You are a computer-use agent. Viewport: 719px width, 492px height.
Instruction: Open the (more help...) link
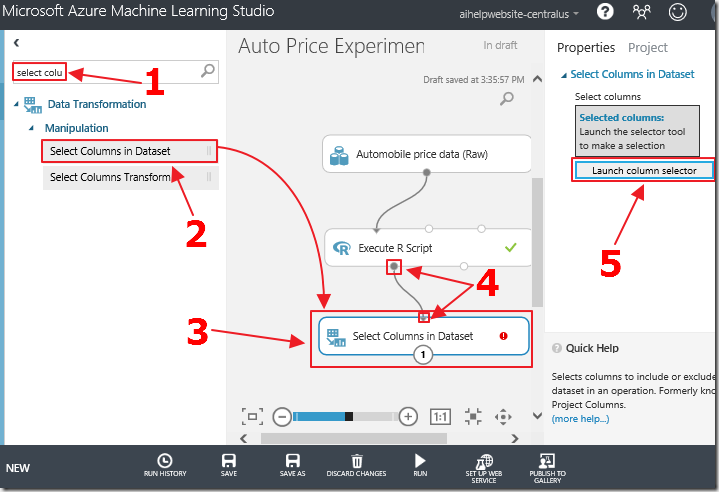coord(580,419)
